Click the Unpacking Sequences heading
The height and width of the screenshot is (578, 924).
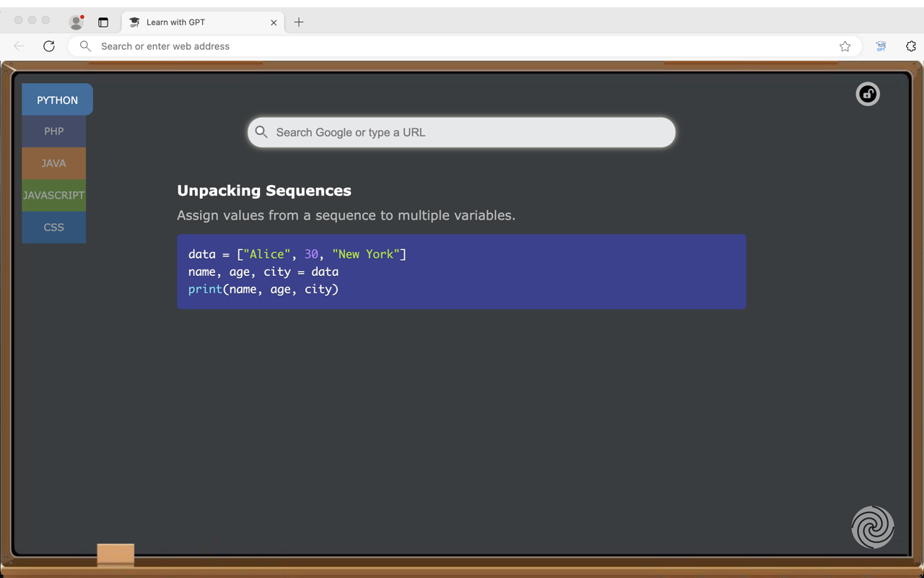coord(264,191)
